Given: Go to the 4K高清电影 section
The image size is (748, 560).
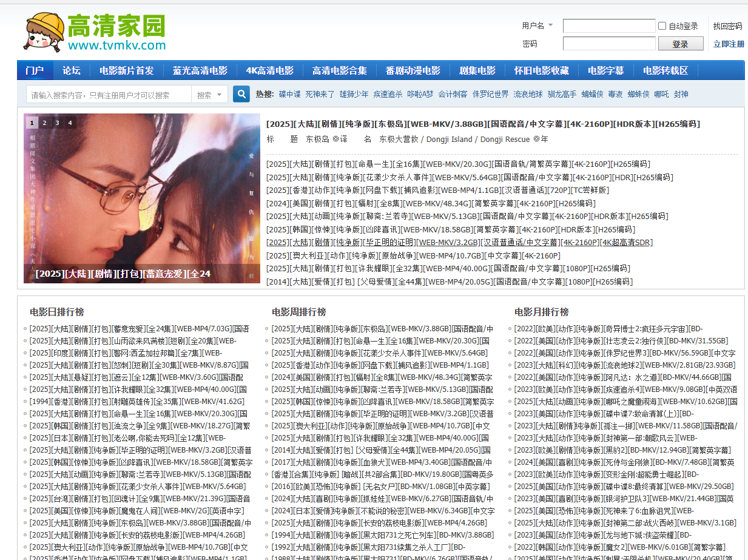Looking at the screenshot, I should (x=269, y=70).
